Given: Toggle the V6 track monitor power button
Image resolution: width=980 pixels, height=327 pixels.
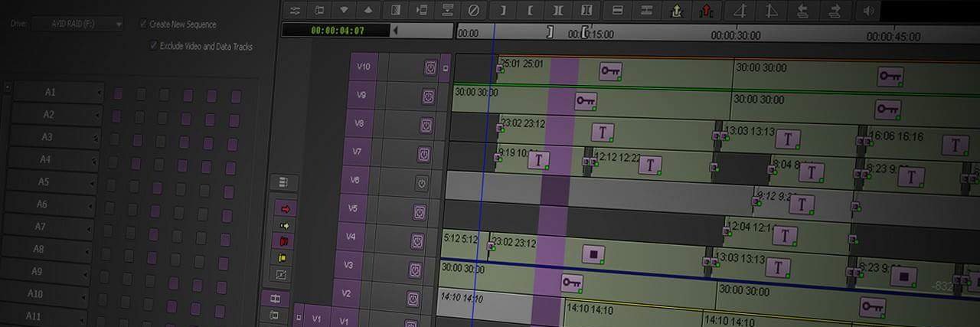Looking at the screenshot, I should [421, 183].
